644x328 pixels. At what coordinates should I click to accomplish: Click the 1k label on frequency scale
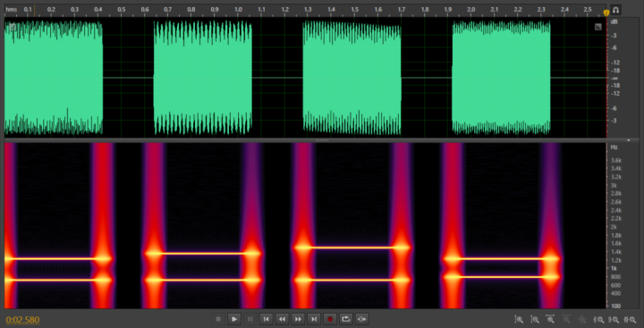click(614, 268)
